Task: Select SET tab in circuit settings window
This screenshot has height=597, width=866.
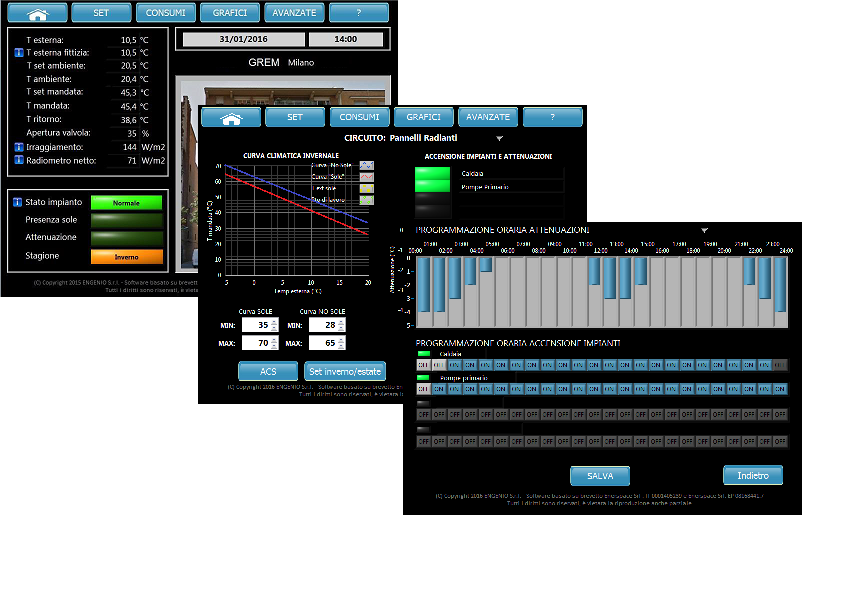Action: coord(295,117)
